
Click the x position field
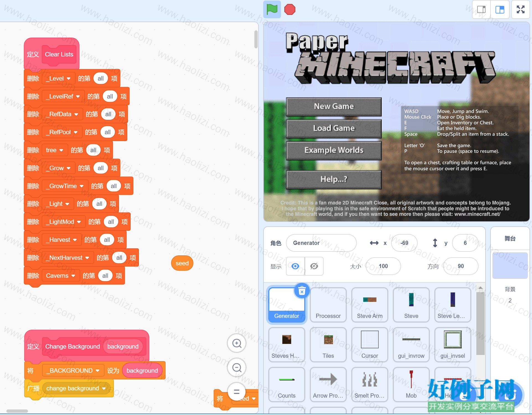pyautogui.click(x=404, y=243)
